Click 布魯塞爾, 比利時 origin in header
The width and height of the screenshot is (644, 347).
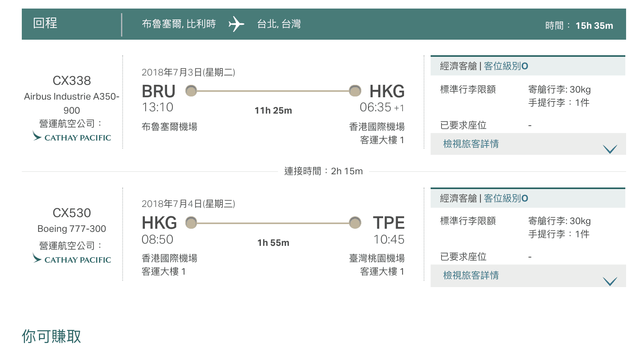(179, 24)
